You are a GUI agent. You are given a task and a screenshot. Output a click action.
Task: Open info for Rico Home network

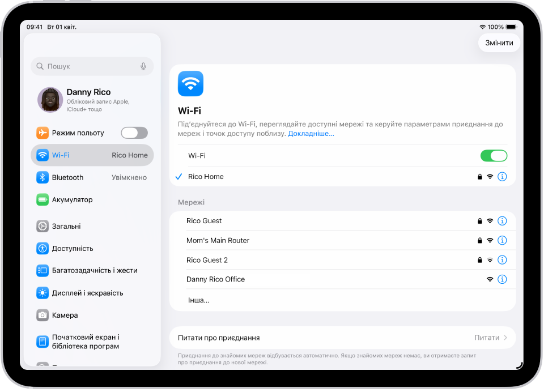[x=502, y=177]
